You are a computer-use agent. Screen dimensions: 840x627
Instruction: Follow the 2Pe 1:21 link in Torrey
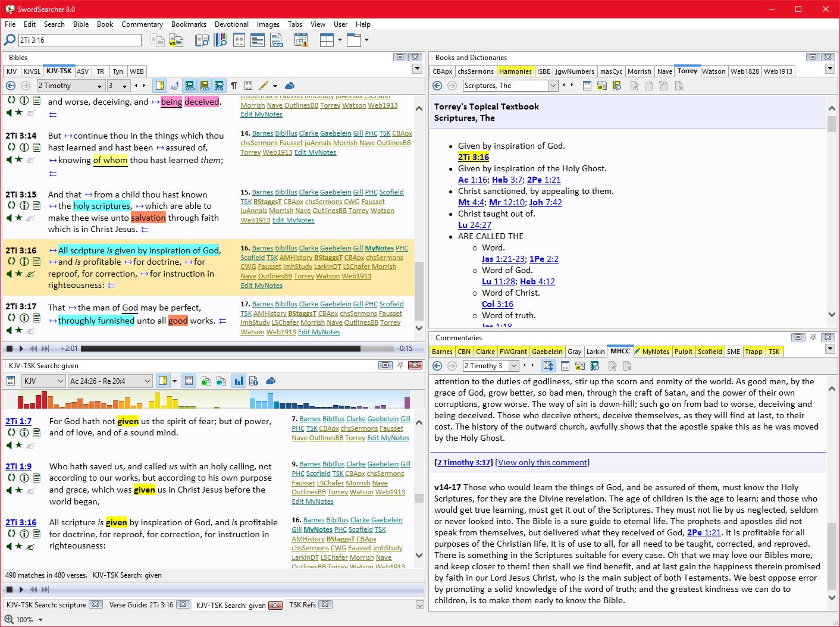[544, 180]
